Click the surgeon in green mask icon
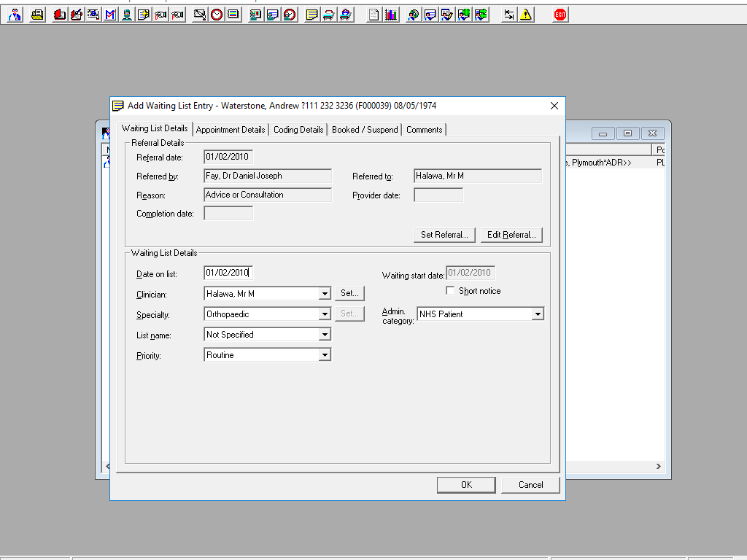 (x=127, y=15)
